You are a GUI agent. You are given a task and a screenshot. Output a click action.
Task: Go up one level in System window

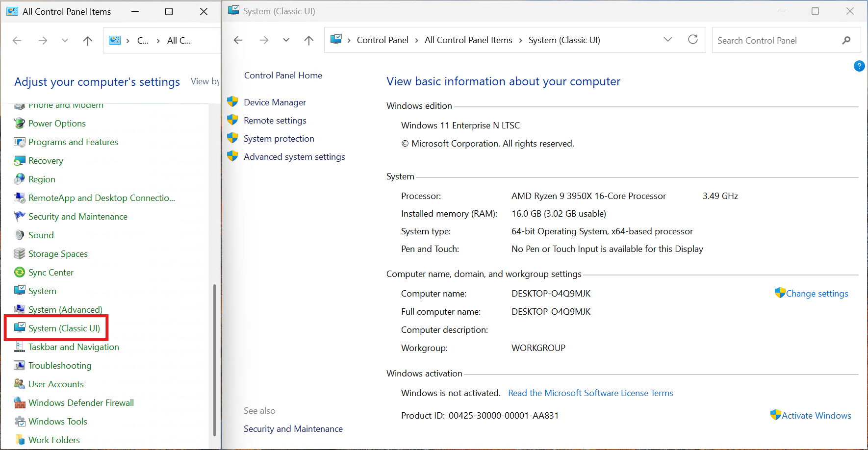(x=308, y=40)
